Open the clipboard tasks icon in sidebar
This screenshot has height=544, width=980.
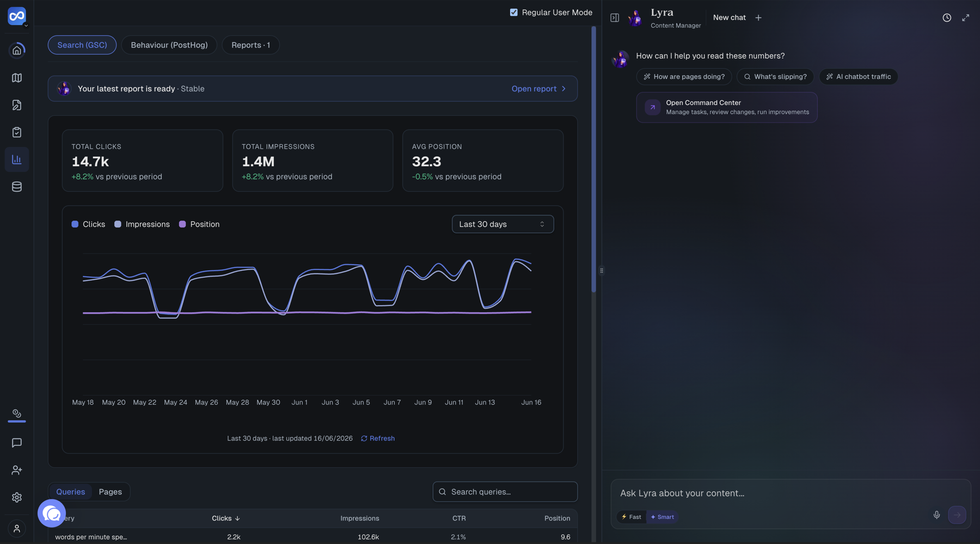point(17,132)
